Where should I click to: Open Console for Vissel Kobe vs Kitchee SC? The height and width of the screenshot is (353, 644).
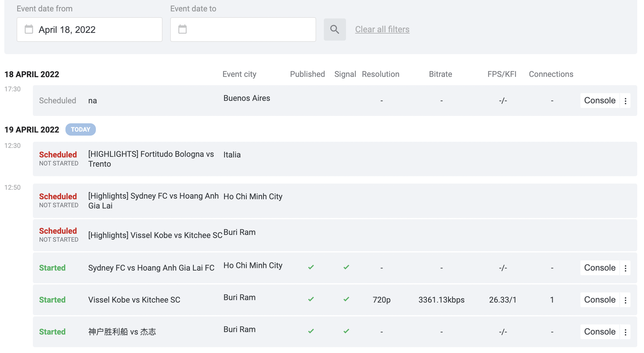(x=599, y=300)
